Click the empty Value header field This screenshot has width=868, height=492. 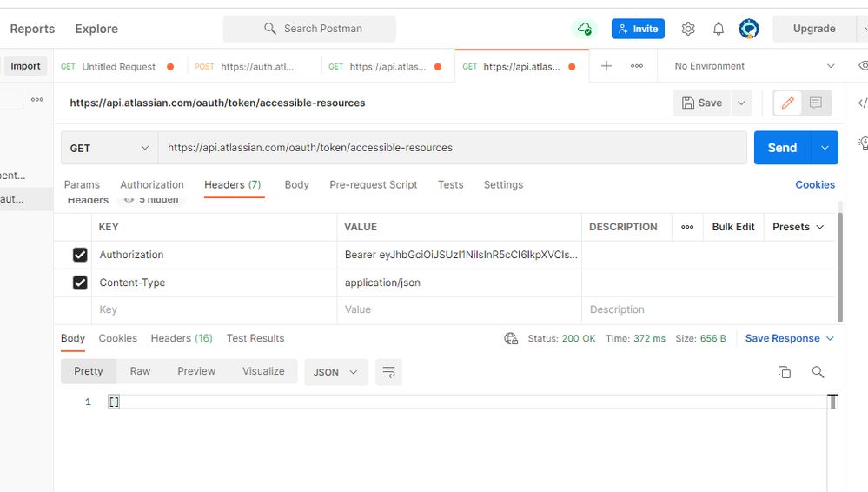459,309
